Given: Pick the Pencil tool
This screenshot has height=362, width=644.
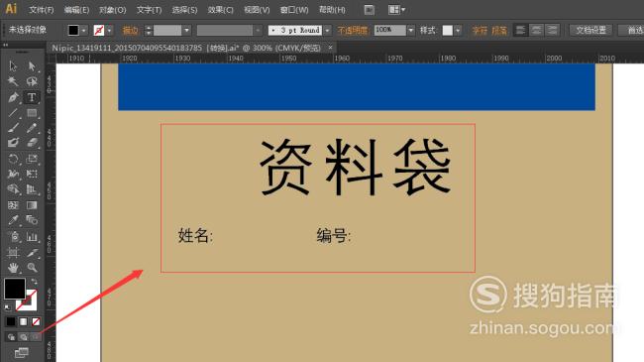Looking at the screenshot, I should click(x=32, y=128).
